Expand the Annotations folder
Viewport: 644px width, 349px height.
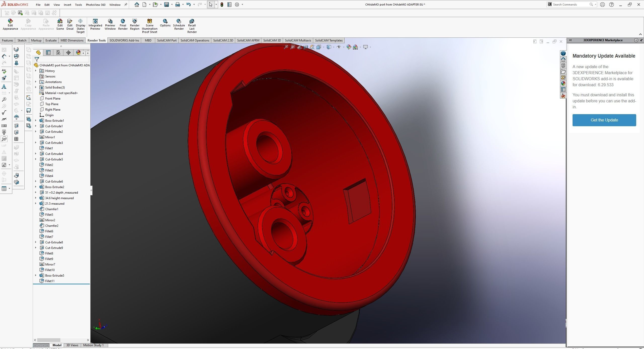[36, 82]
